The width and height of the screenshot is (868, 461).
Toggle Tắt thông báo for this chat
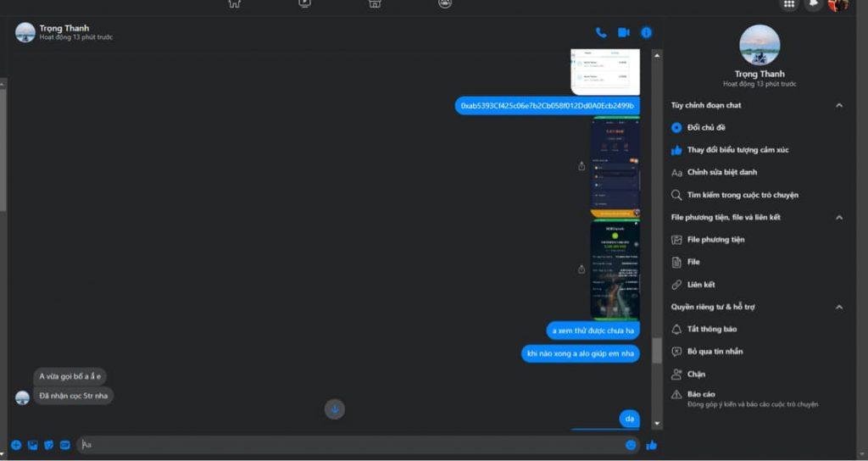(x=711, y=329)
